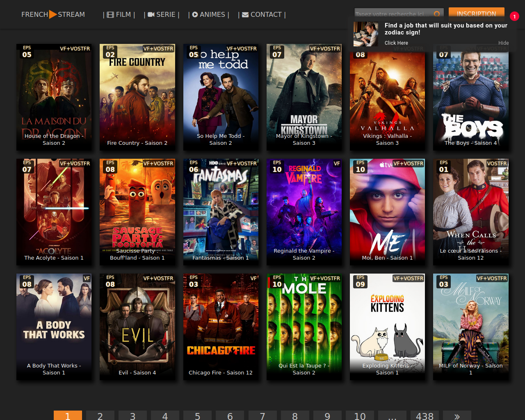The height and width of the screenshot is (420, 525).
Task: Open Fire Country Saison 2 poster
Action: point(137,97)
